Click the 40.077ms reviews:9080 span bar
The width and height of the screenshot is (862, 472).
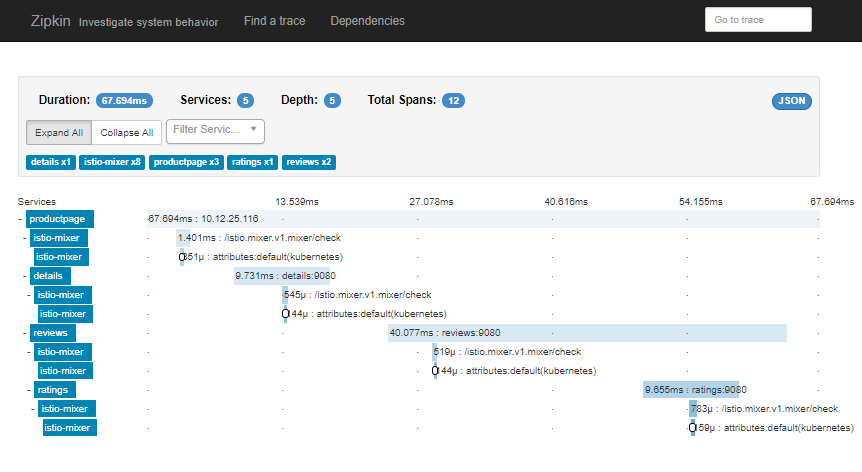(x=587, y=333)
